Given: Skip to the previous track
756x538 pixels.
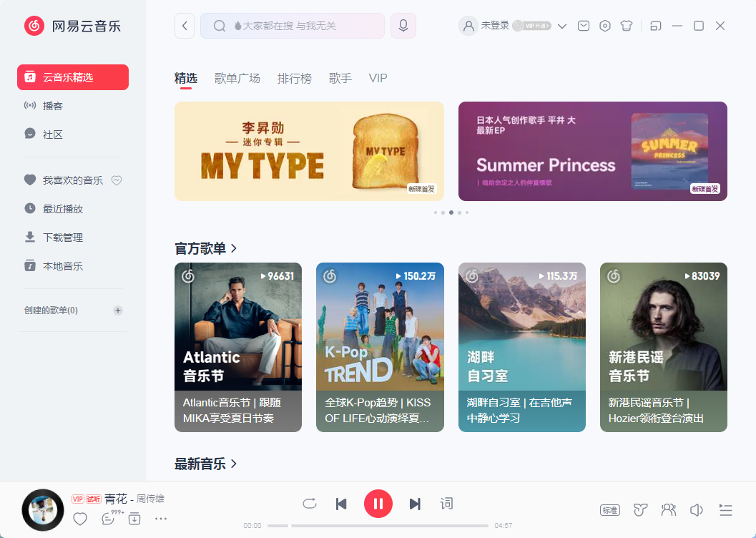Looking at the screenshot, I should point(341,504).
